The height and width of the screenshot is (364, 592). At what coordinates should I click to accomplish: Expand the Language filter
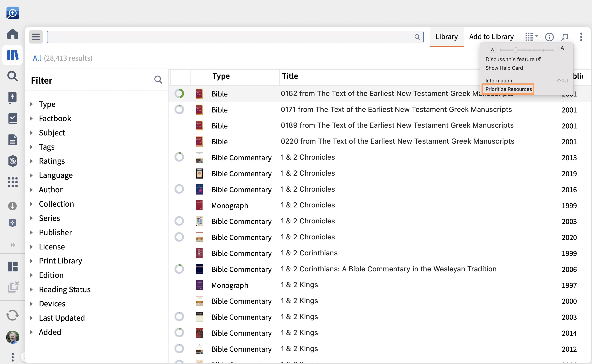click(31, 175)
